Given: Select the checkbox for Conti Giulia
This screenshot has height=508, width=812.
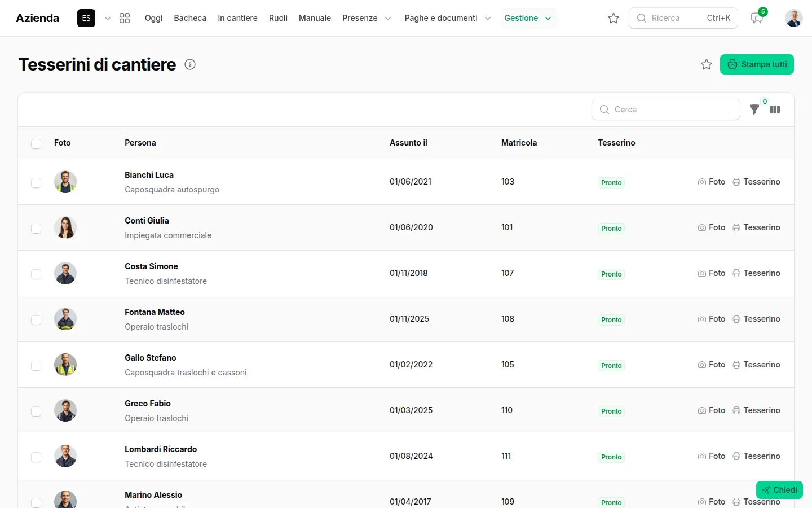Looking at the screenshot, I should pos(36,228).
